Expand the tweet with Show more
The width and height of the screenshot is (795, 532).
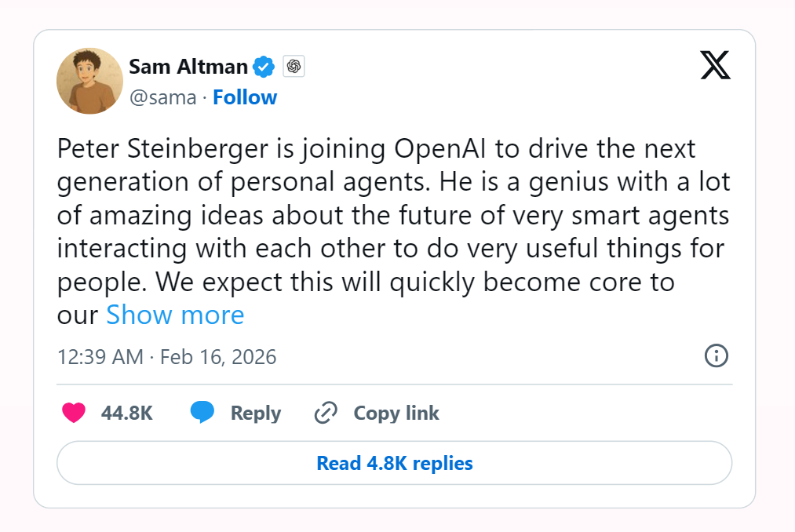[x=175, y=315]
